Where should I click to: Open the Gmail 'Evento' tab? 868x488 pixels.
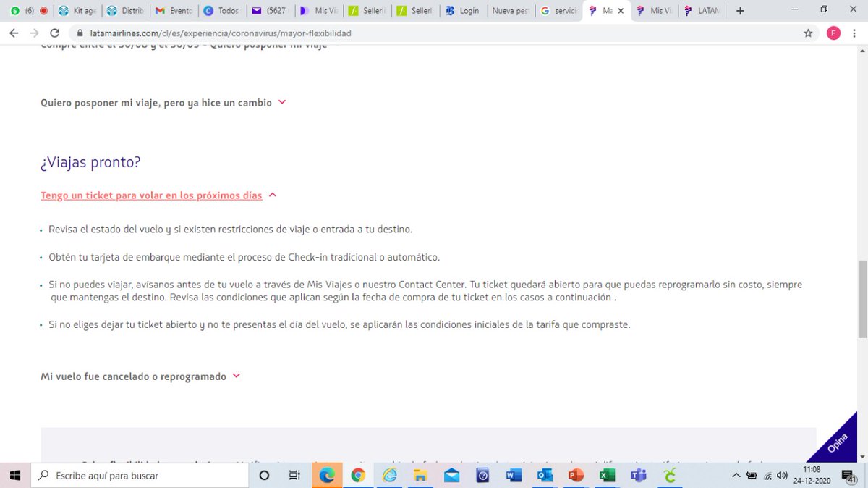(x=174, y=11)
